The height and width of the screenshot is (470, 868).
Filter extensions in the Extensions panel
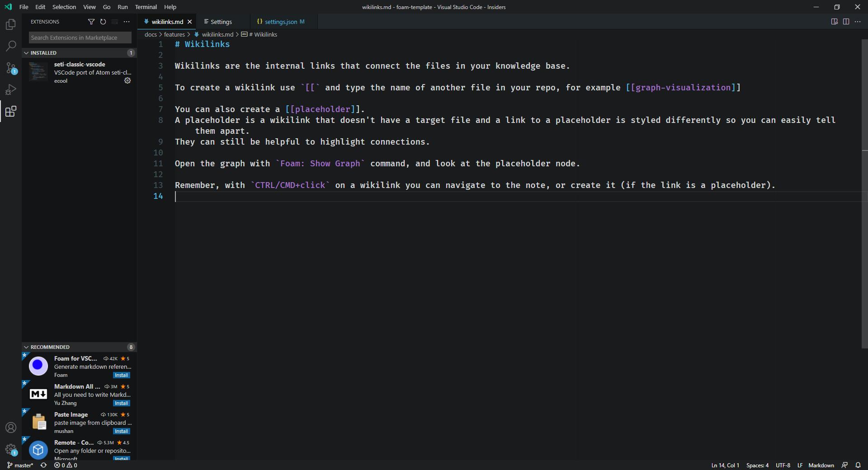91,21
